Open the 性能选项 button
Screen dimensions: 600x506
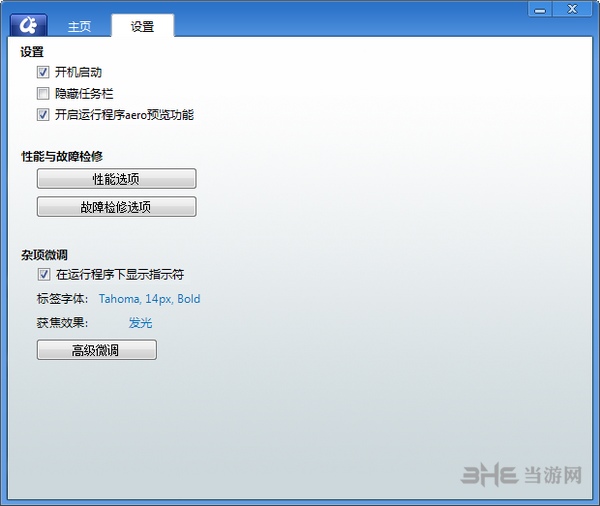point(117,179)
